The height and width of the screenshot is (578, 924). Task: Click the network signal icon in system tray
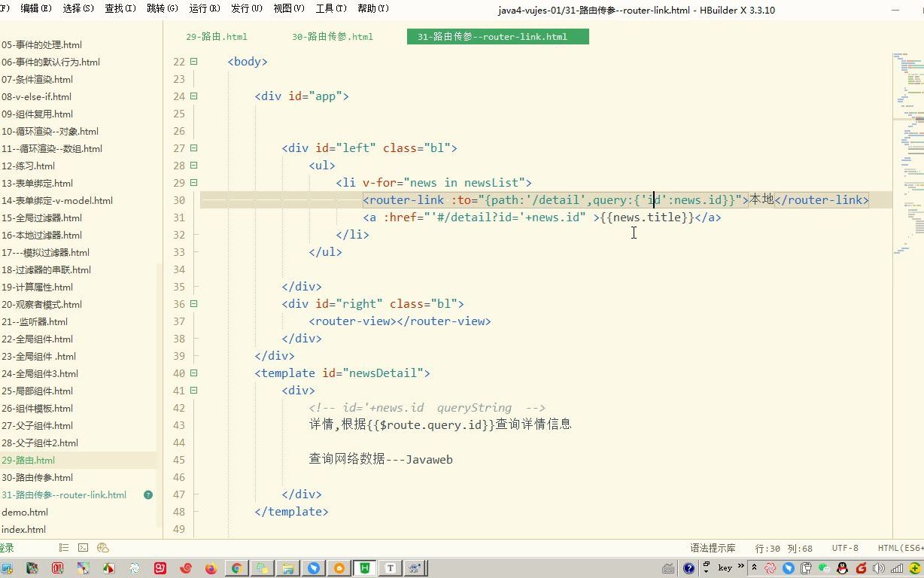coord(897,568)
